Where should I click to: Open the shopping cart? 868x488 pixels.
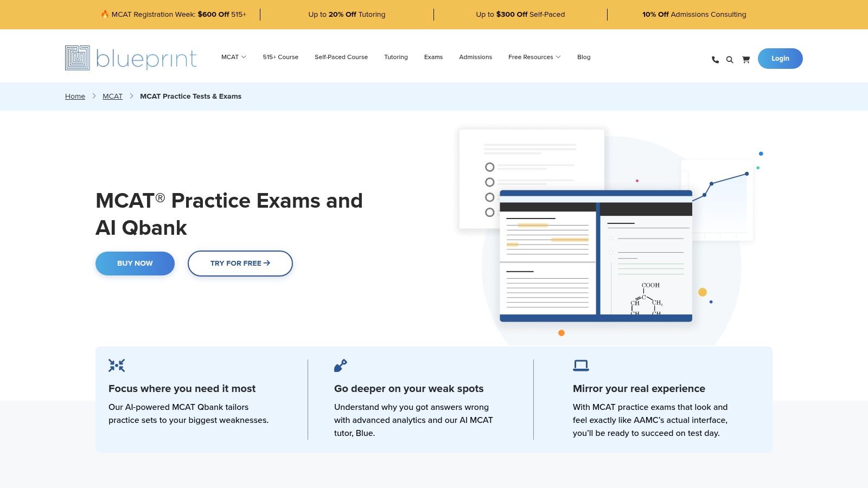tap(746, 60)
